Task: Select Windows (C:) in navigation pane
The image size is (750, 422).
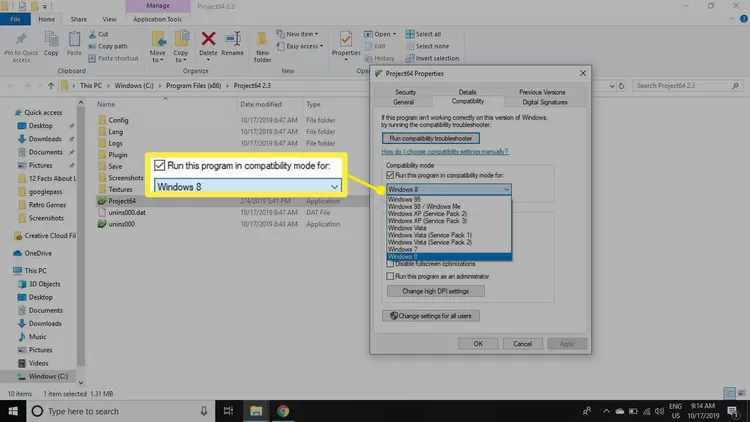Action: point(48,376)
